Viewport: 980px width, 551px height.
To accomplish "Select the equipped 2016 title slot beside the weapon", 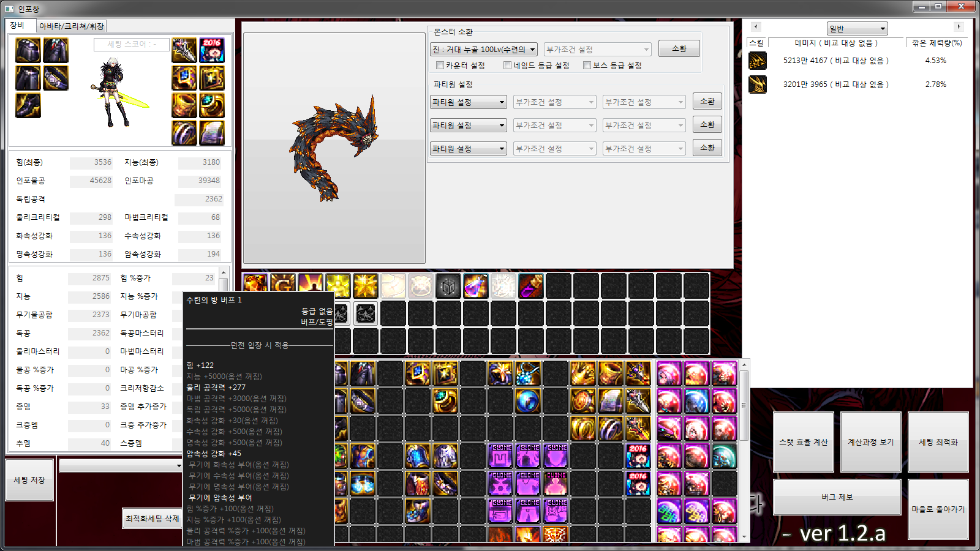I will [x=212, y=50].
